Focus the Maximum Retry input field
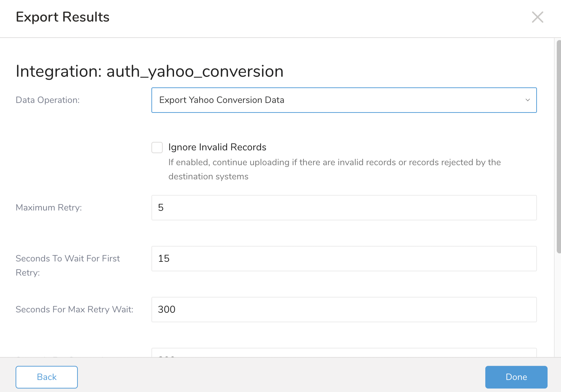The height and width of the screenshot is (392, 561). click(344, 208)
